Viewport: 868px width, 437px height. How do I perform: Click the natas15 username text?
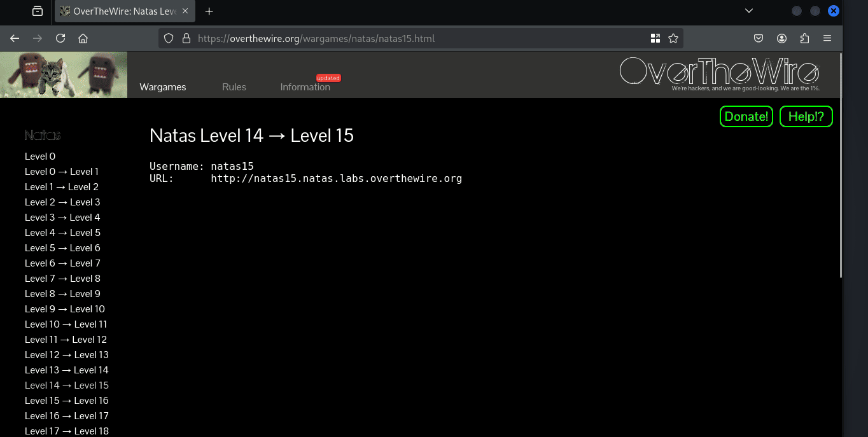[232, 167]
